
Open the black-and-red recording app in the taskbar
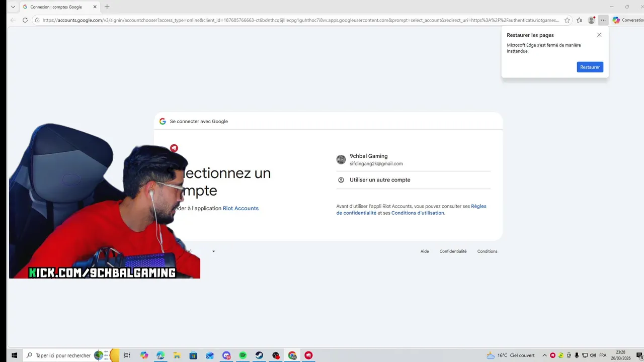276,355
